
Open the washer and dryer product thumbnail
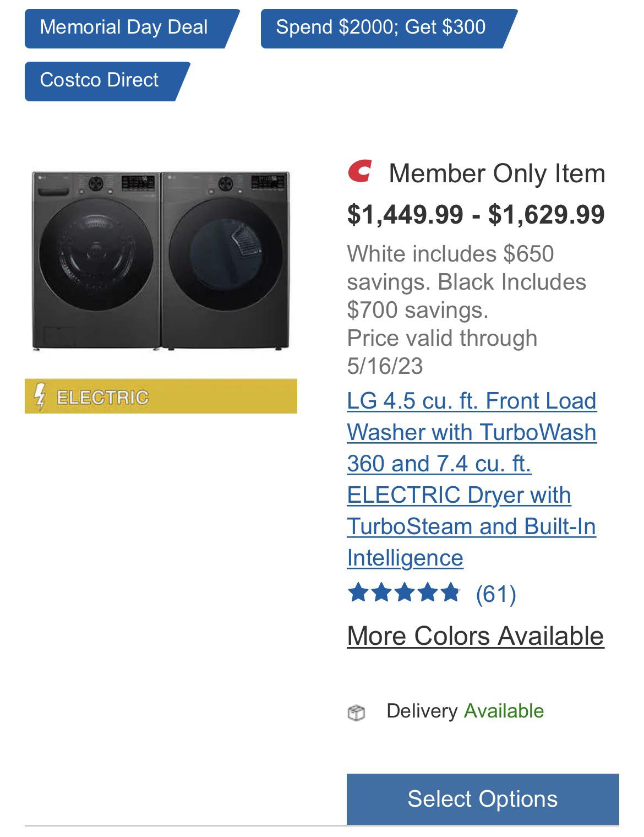[160, 259]
